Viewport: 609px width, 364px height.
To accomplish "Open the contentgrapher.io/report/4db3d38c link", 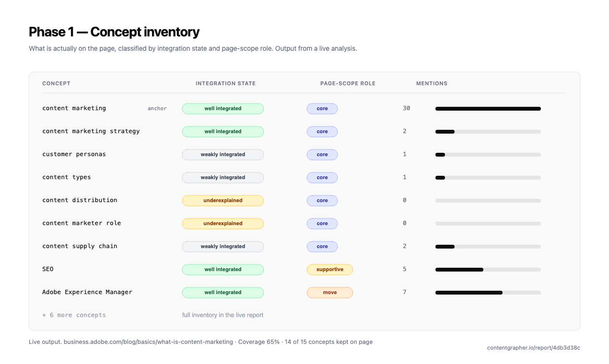I will click(x=534, y=348).
